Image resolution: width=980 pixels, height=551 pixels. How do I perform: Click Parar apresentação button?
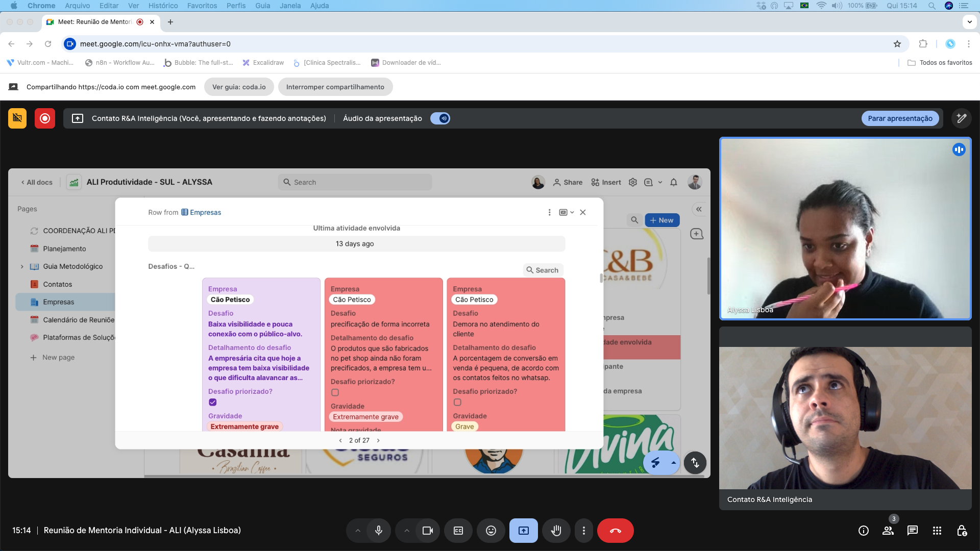pos(899,118)
